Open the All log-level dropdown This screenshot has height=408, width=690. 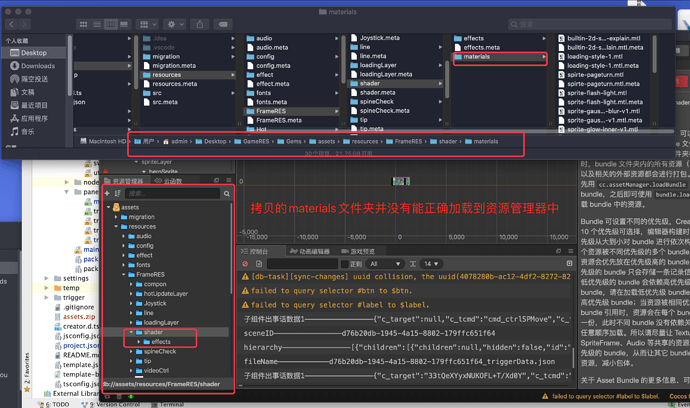[385, 264]
